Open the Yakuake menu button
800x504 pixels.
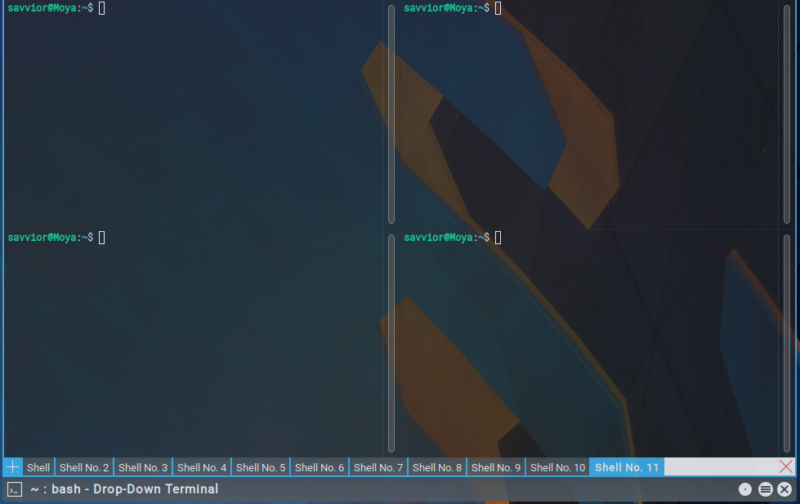(765, 489)
